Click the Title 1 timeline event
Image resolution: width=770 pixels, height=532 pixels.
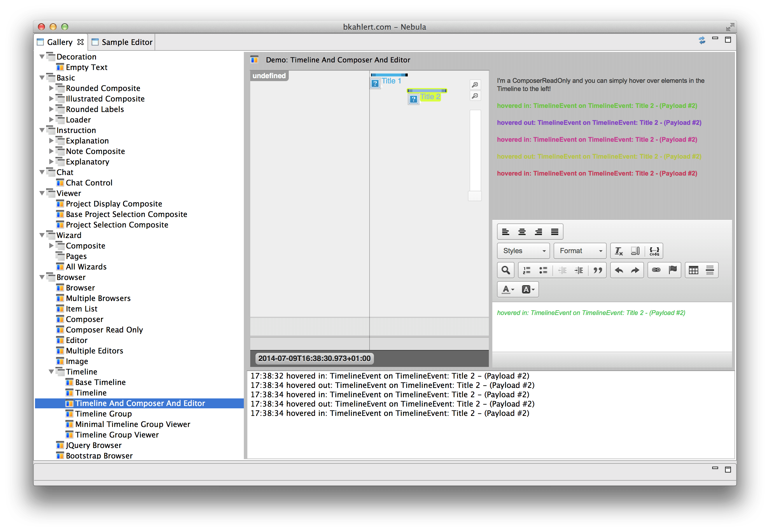coord(391,81)
